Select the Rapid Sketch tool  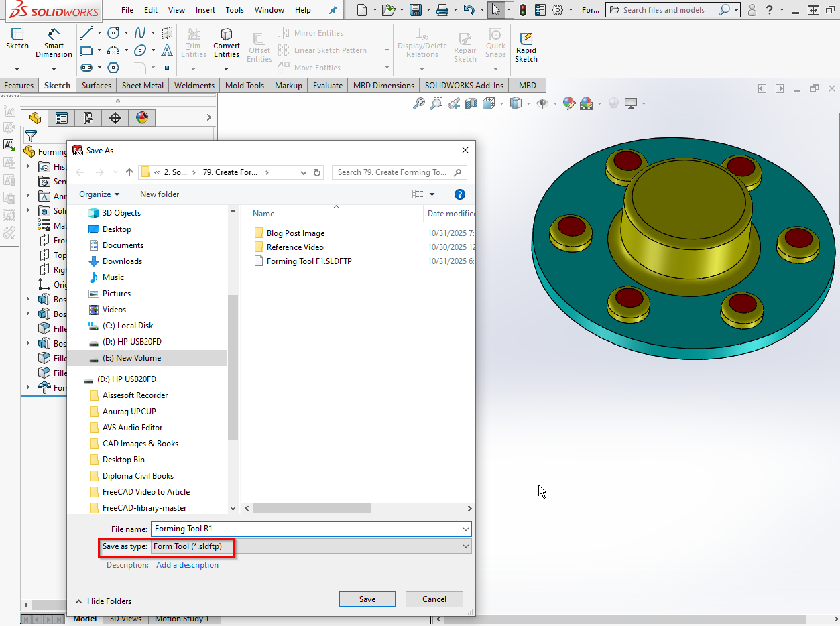[x=526, y=46]
